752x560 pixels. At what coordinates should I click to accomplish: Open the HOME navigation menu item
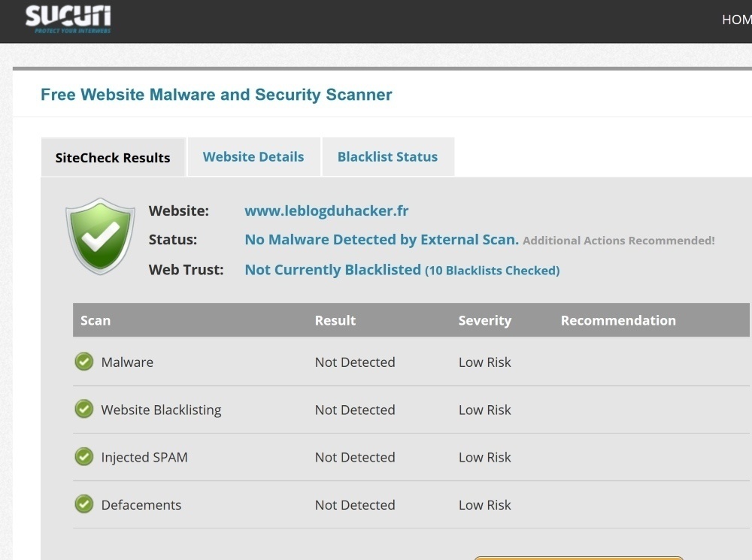pyautogui.click(x=737, y=20)
